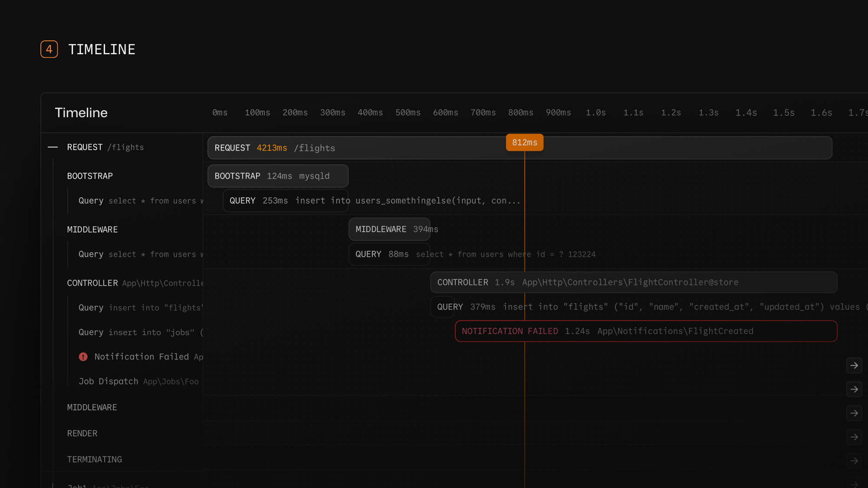Select the Job Dispatch App\Jobs\Foo tree row
The height and width of the screenshot is (488, 868).
click(x=138, y=382)
